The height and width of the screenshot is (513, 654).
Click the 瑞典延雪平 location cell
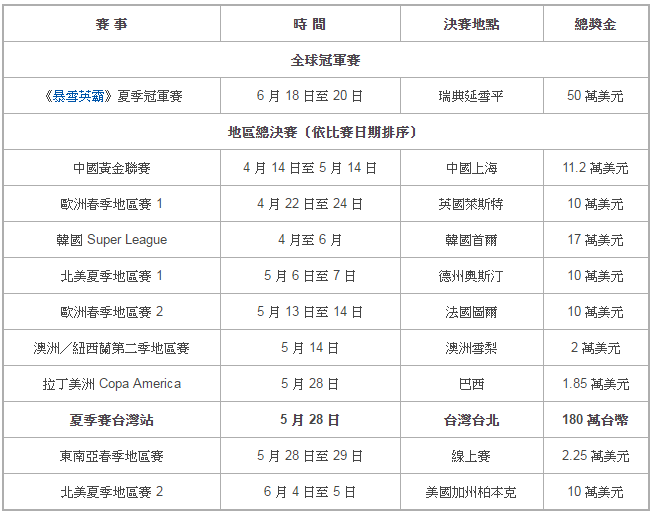(471, 96)
